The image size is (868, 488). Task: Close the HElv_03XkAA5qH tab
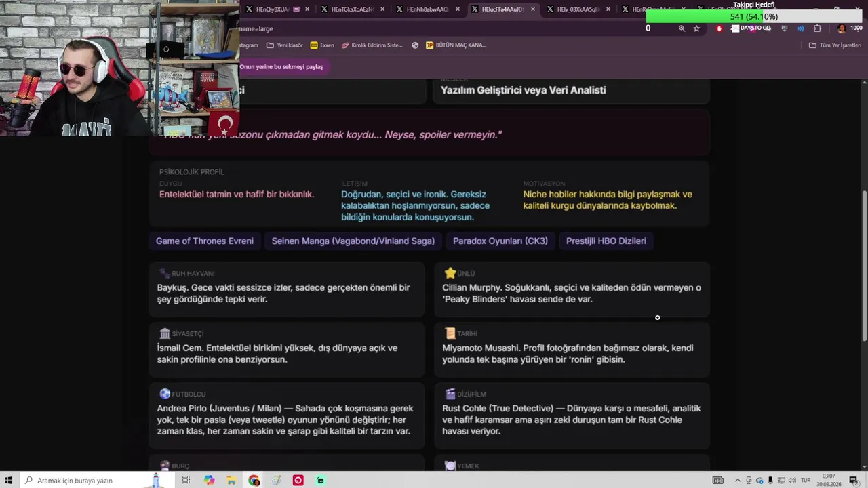pyautogui.click(x=608, y=9)
